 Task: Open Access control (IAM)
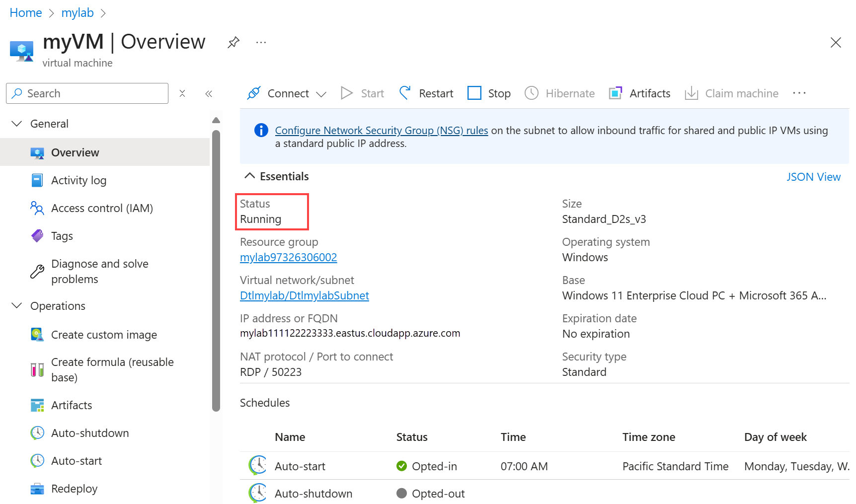pos(102,208)
